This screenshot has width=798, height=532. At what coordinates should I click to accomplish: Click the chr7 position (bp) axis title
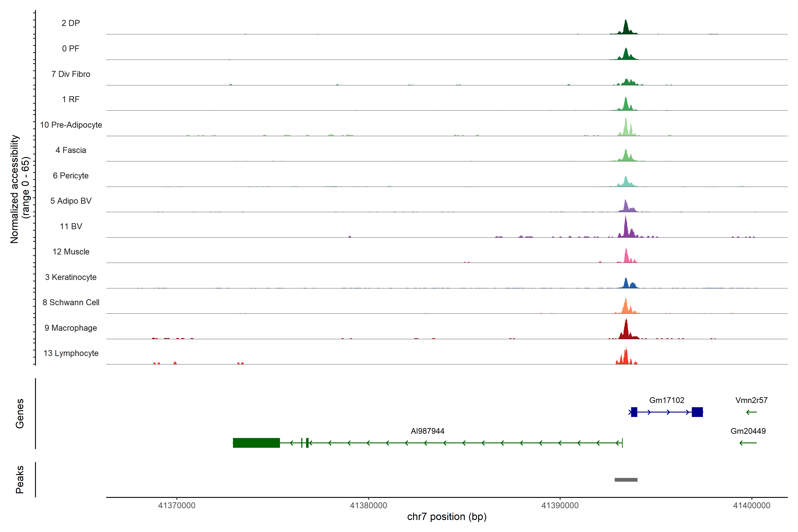(x=447, y=517)
